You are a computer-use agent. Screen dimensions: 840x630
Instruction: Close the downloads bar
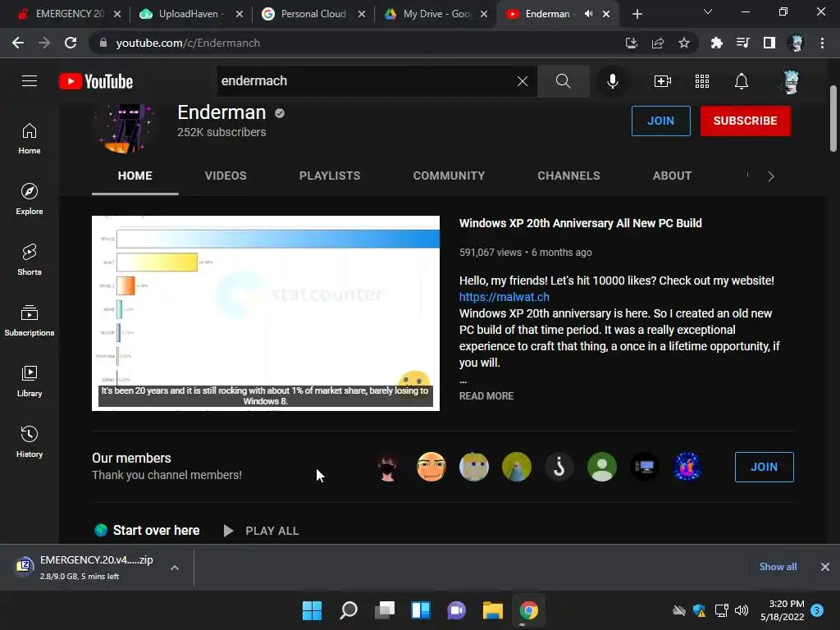coord(825,567)
